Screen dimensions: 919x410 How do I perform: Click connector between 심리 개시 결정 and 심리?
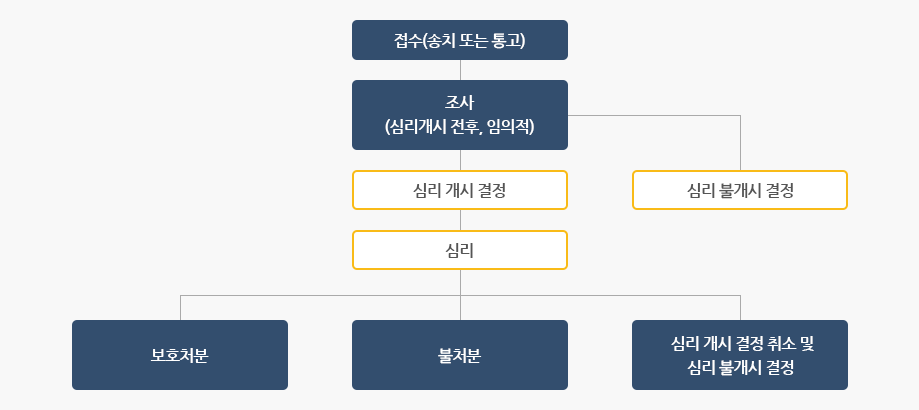460,220
